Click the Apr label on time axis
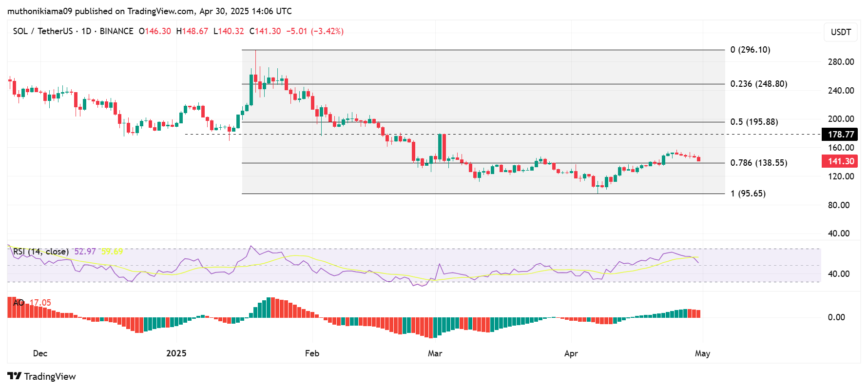This screenshot has width=868, height=389. click(x=571, y=353)
